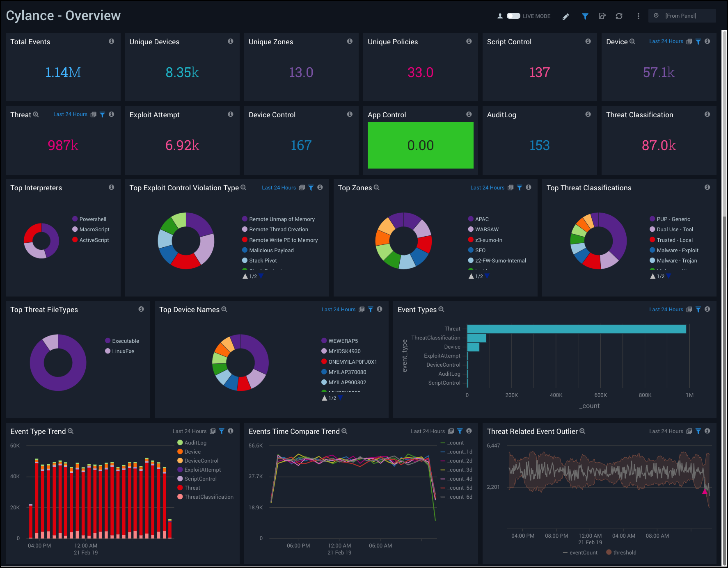Open the three-dot options menu

click(x=638, y=16)
